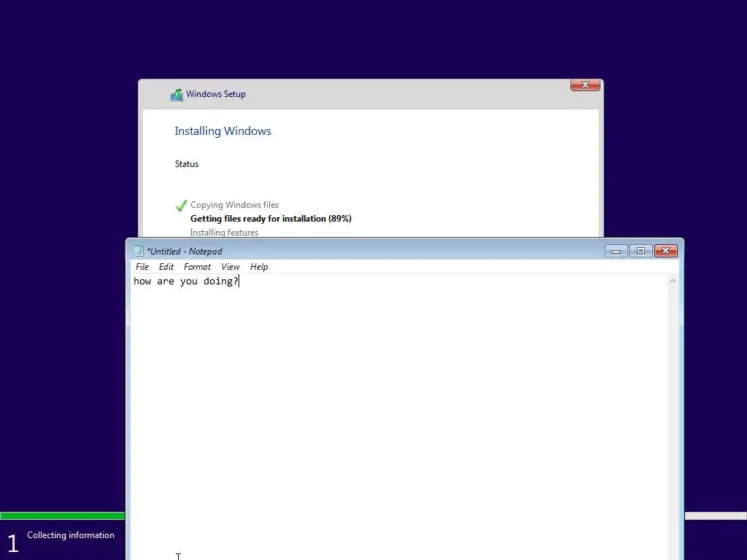Click 'Copying Windows files' status line
Viewport: 747px width, 560px height.
(234, 205)
